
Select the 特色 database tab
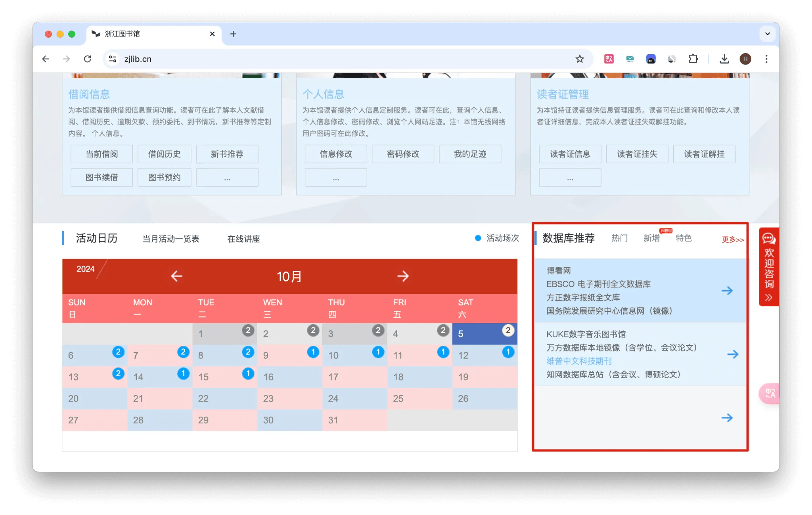[x=684, y=238]
